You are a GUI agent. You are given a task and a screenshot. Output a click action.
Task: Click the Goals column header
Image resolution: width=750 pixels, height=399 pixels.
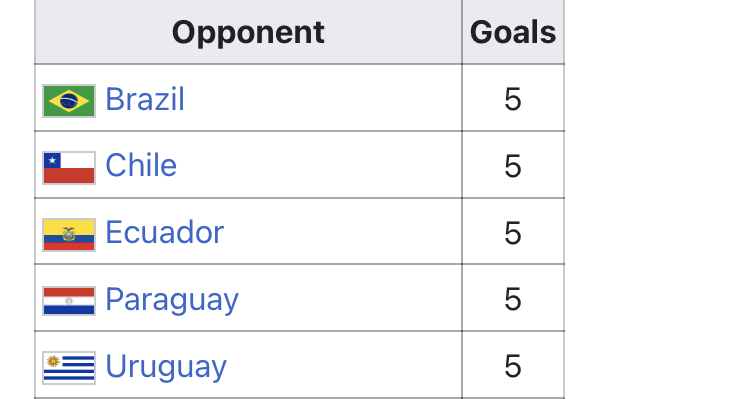click(513, 32)
